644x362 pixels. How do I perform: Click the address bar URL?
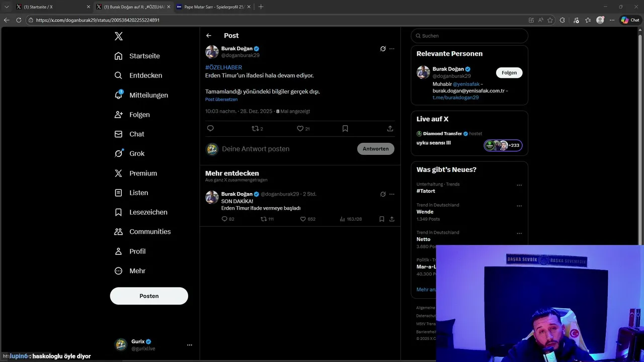(98, 20)
